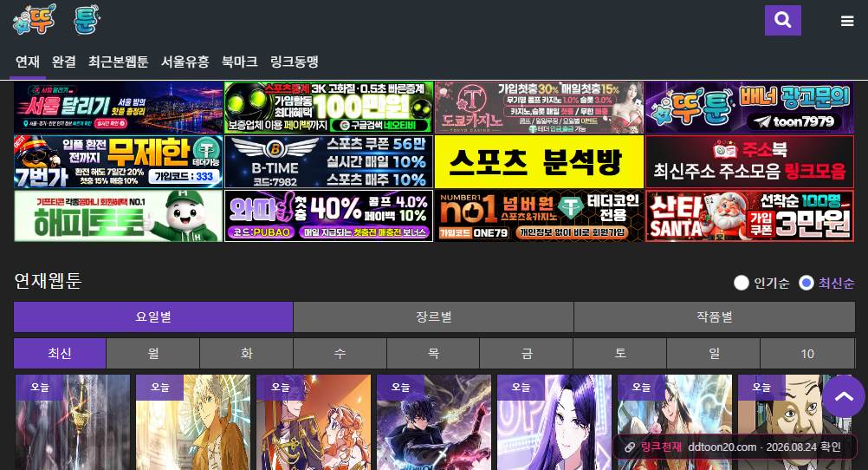This screenshot has height=470, width=868.
Task: Open the 와파 첫충 40% banner
Action: [329, 216]
